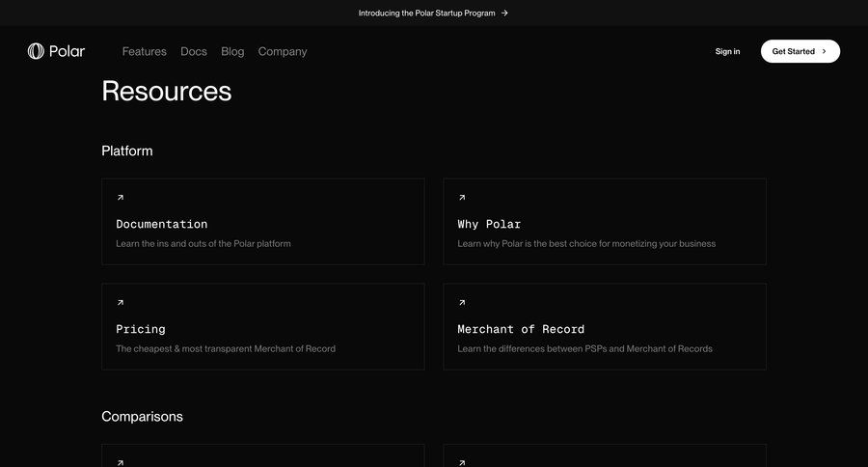Click the arrow icon in Pricing card
The height and width of the screenshot is (467, 868).
121,302
